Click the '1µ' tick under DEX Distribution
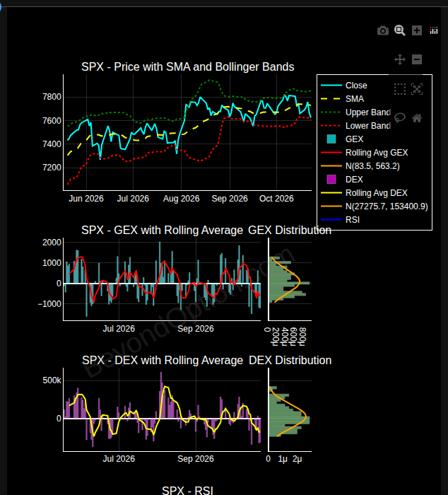This screenshot has width=448, height=495. [283, 459]
